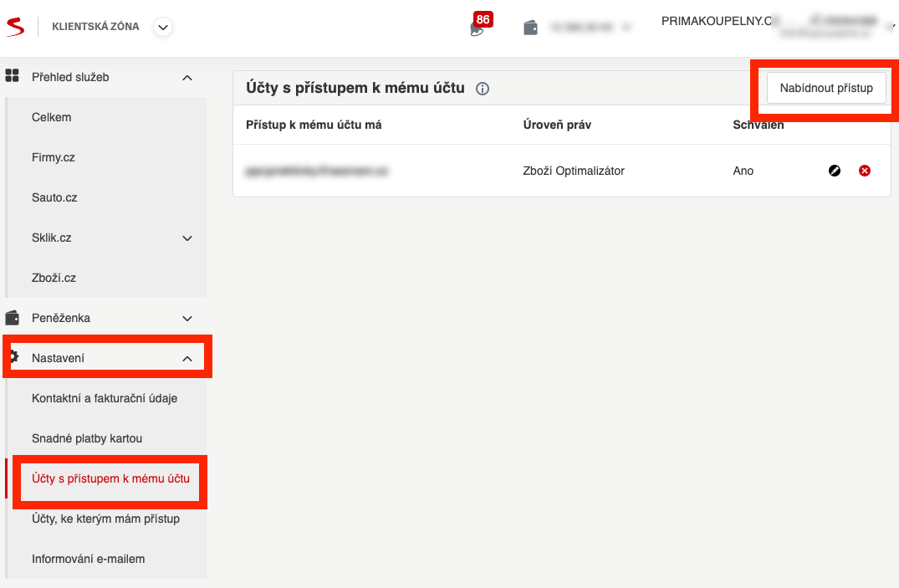Click the info icon beside the page heading
The height and width of the screenshot is (588, 899).
click(x=483, y=89)
